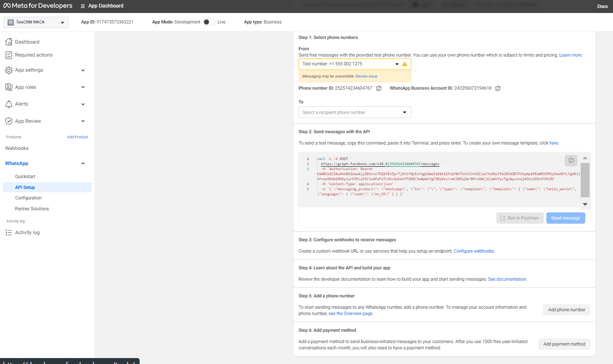Click the Send message button
The image size is (613, 364).
click(566, 218)
